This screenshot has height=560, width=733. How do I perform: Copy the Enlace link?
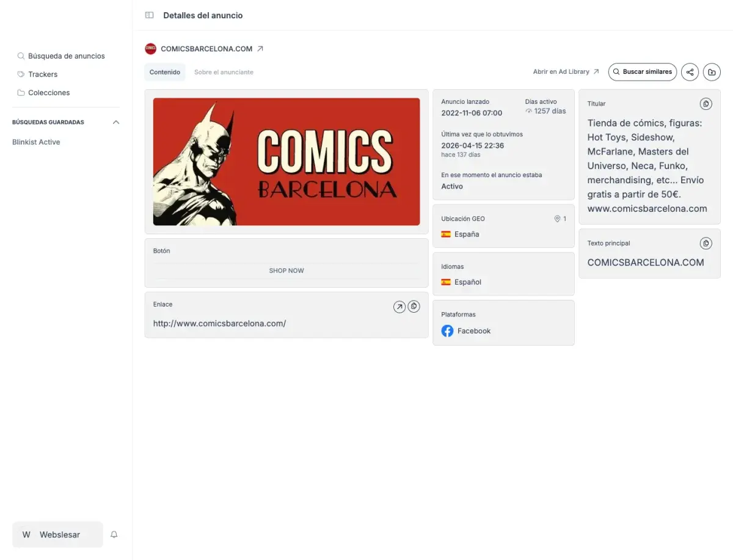pos(414,307)
